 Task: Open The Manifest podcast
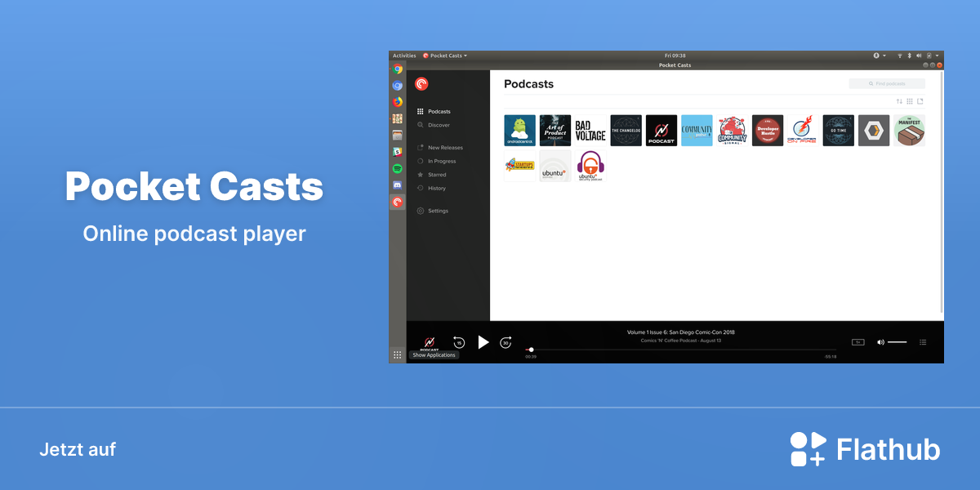tap(909, 131)
